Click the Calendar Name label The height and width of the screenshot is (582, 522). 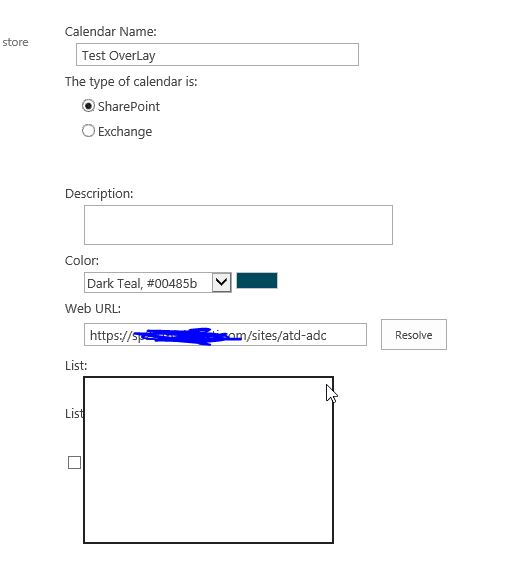[x=111, y=32]
